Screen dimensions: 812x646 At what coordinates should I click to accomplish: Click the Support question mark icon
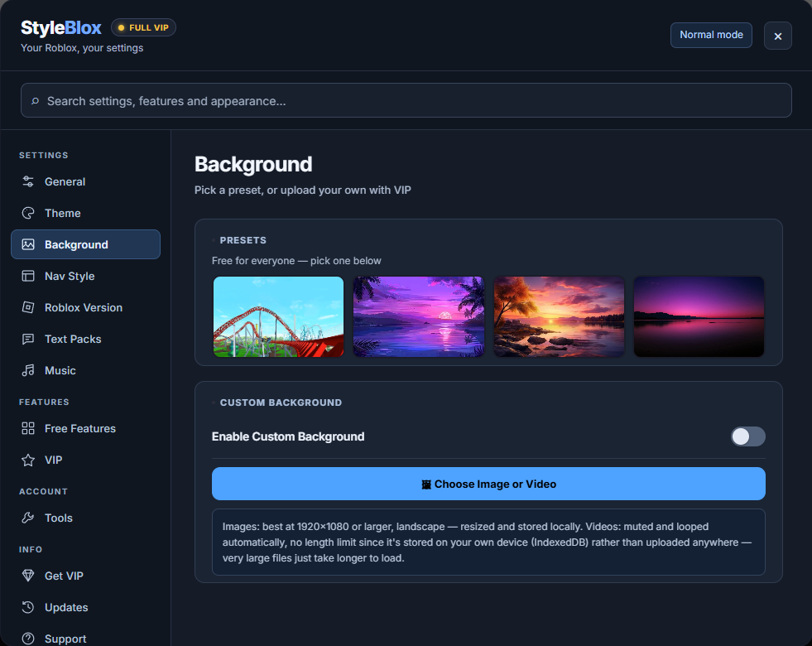click(x=28, y=639)
